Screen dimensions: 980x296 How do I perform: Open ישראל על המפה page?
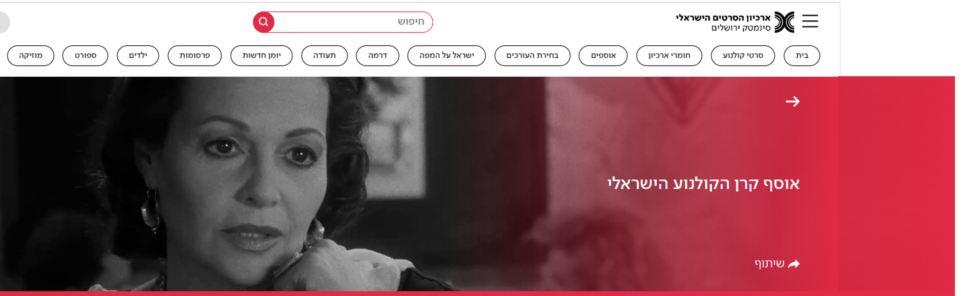447,56
